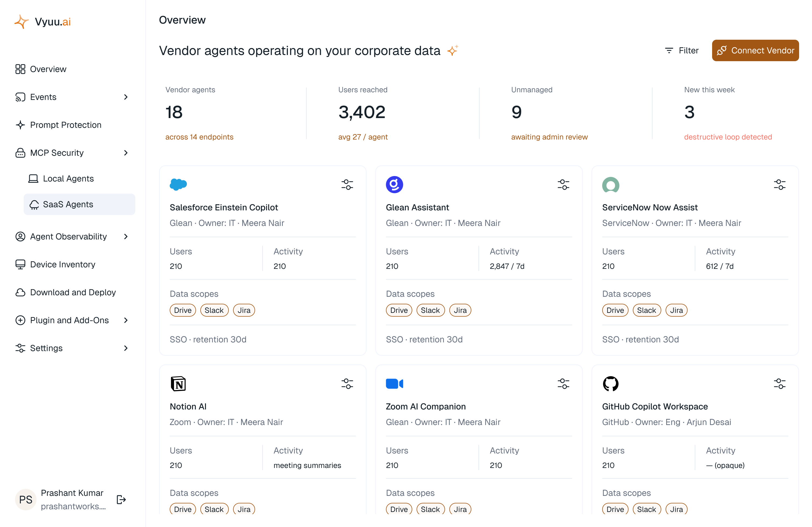Expand the MCP Security section chevron

point(126,153)
